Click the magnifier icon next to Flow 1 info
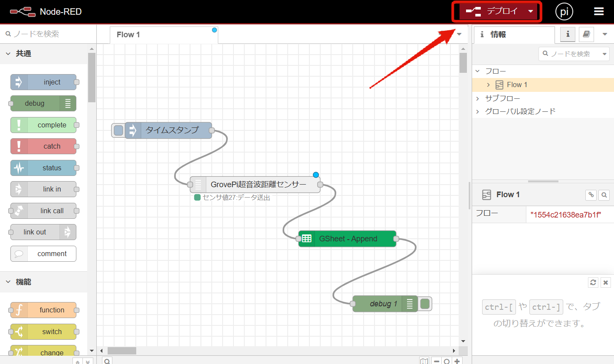The height and width of the screenshot is (364, 614). [x=604, y=195]
